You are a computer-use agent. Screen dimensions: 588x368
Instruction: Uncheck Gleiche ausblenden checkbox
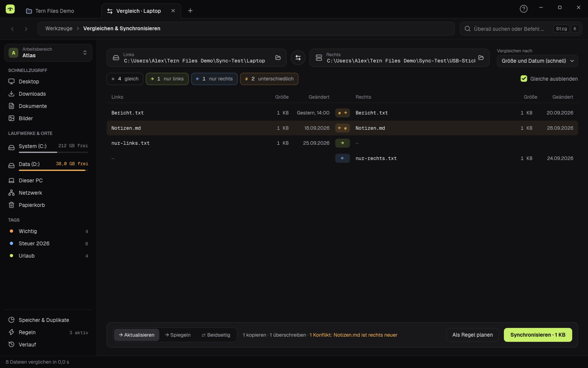pyautogui.click(x=524, y=79)
